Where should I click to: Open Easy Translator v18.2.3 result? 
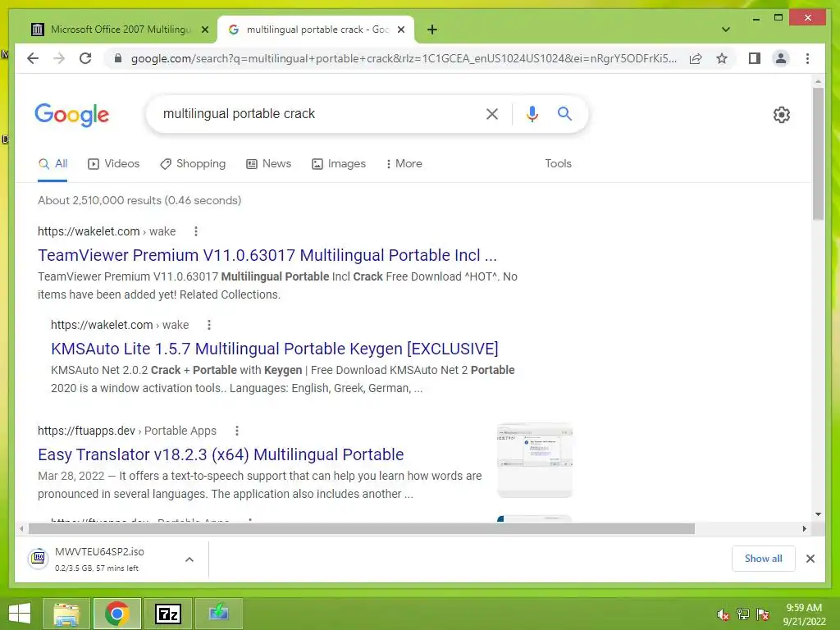(x=221, y=454)
